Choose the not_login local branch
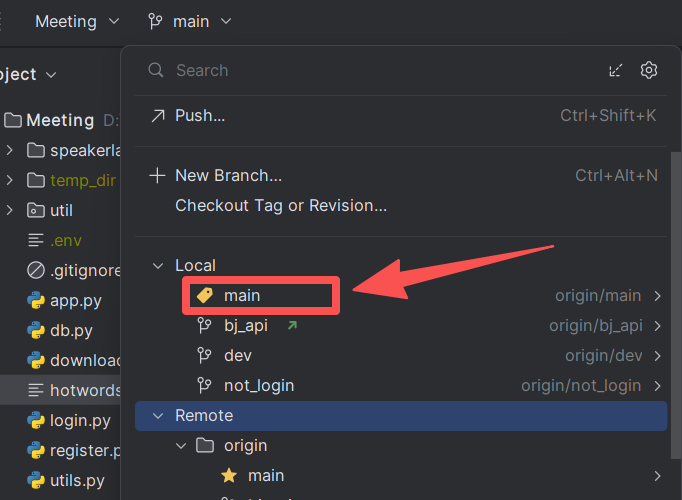Image resolution: width=682 pixels, height=500 pixels. click(259, 386)
